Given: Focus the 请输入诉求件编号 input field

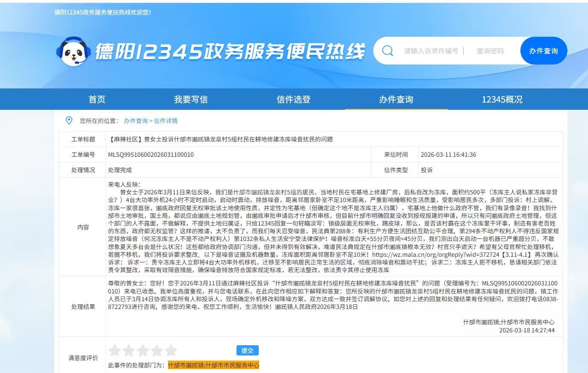Looking at the screenshot, I should [431, 51].
